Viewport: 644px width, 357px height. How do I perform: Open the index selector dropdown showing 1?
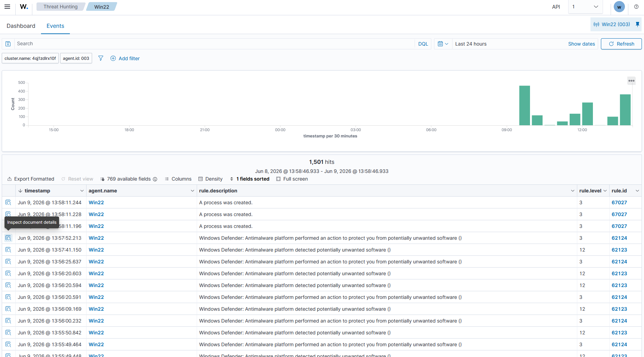(585, 7)
